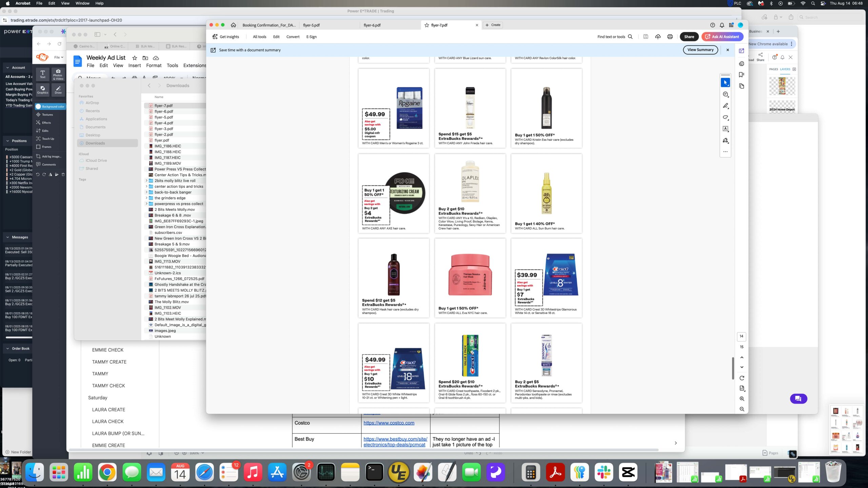Zoom in on the PDF page
The width and height of the screenshot is (868, 488).
(742, 399)
